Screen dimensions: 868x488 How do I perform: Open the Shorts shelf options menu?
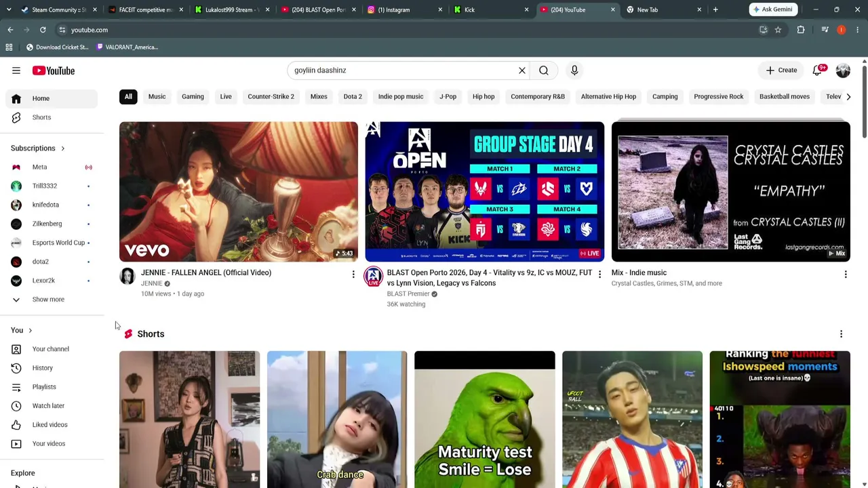(842, 334)
